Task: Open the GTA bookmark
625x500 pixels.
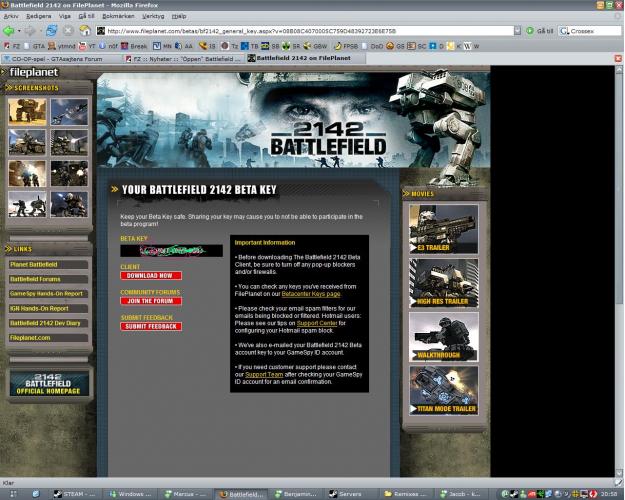Action: pyautogui.click(x=35, y=46)
